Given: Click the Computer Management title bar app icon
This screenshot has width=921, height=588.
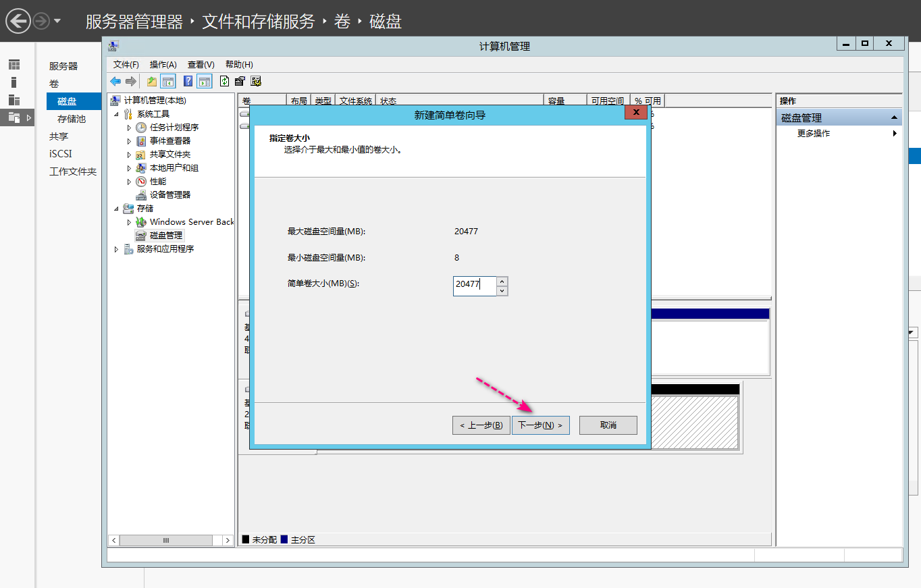Looking at the screenshot, I should tap(113, 46).
